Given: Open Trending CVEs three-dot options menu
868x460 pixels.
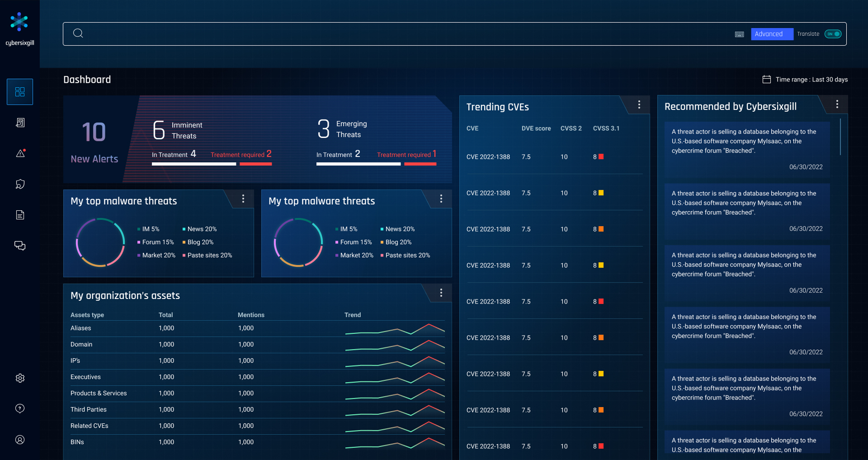Looking at the screenshot, I should [x=639, y=105].
